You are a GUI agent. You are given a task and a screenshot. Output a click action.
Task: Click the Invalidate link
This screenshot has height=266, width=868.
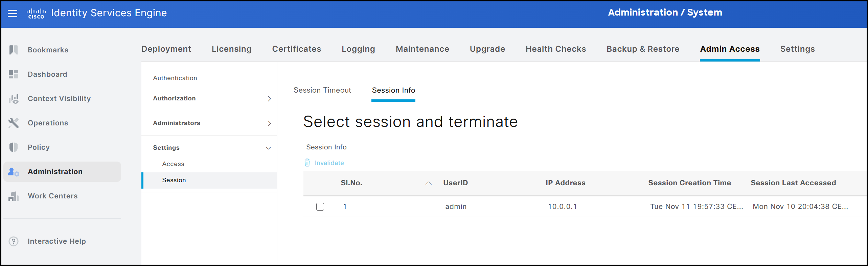[329, 163]
